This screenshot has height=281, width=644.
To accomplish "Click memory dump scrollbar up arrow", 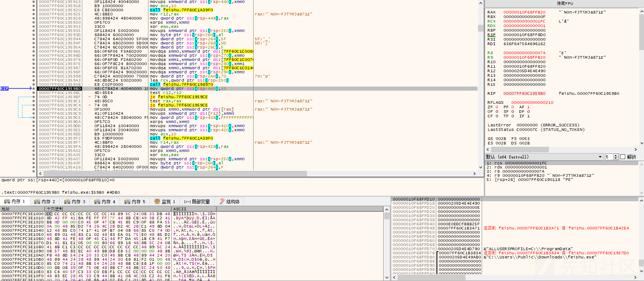I will [387, 209].
